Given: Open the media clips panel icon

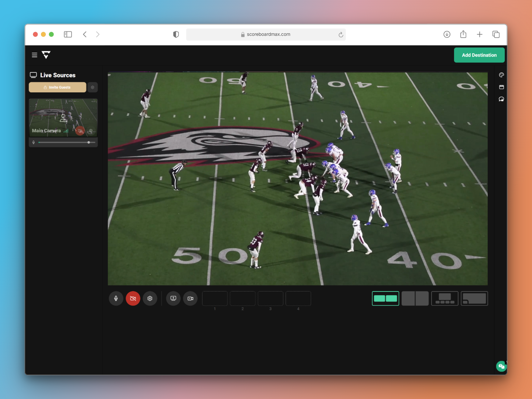Looking at the screenshot, I should (x=501, y=87).
